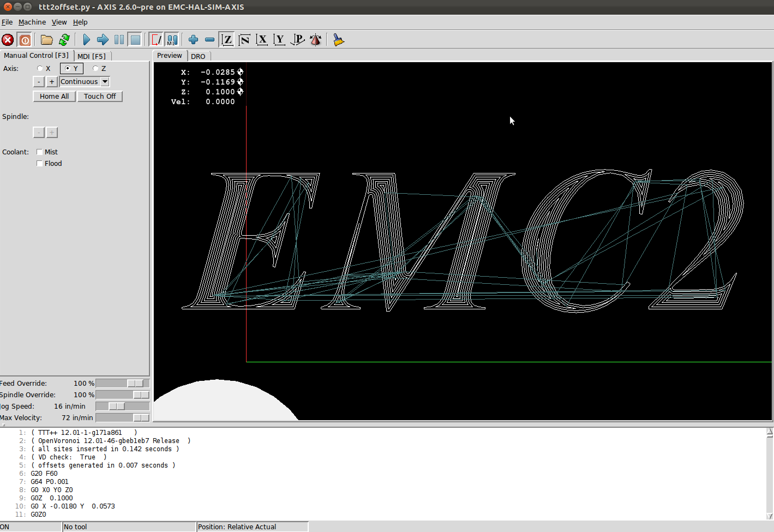Click the Emergency Stop toolbar icon

(8, 40)
